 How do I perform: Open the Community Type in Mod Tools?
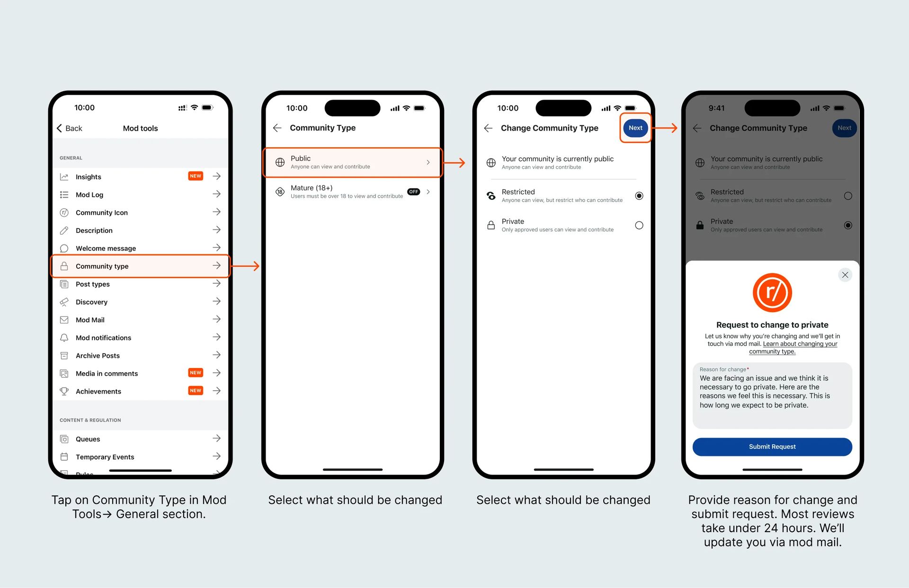point(140,265)
